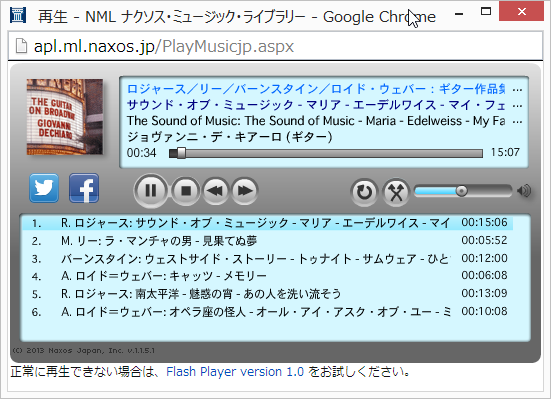Share on Facebook
Image resolution: width=551 pixels, height=399 pixels.
(x=84, y=188)
